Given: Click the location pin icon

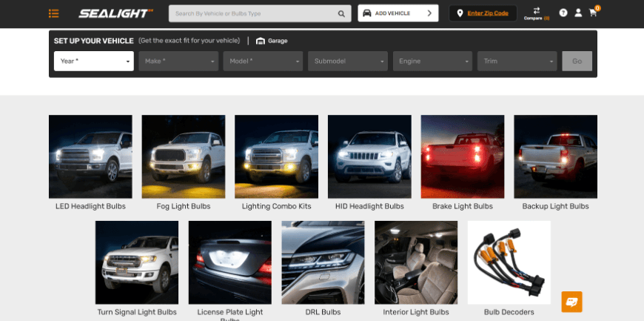Looking at the screenshot, I should coord(460,13).
